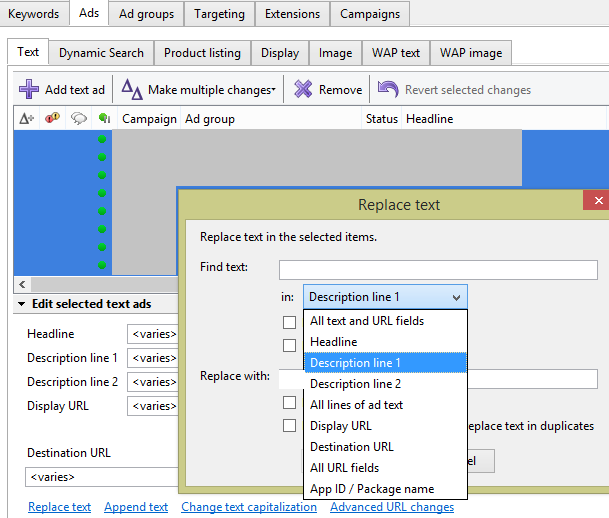Enable the replace text in duplicates checkbox
The height and width of the screenshot is (518, 609).
(x=289, y=426)
